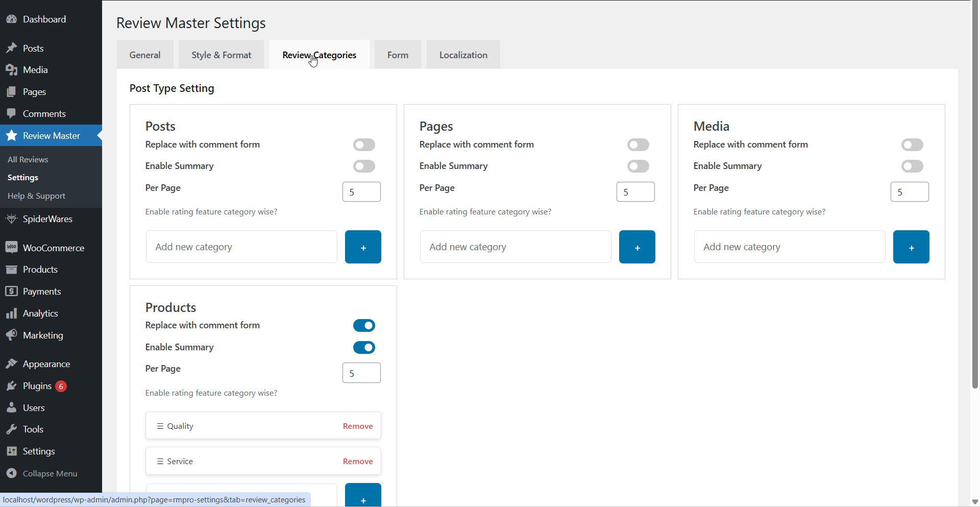The height and width of the screenshot is (507, 980).
Task: Click Media Add new category field
Action: click(790, 247)
